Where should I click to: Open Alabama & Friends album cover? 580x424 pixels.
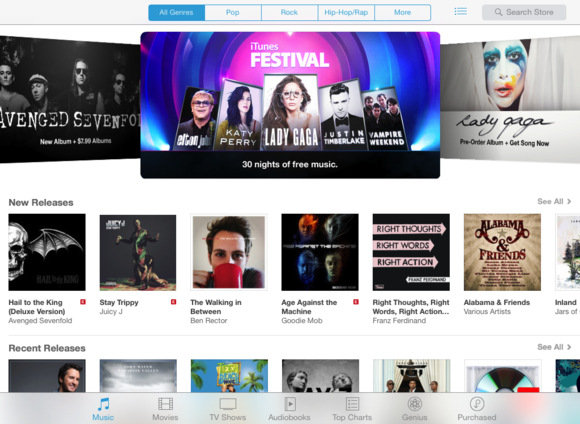[x=502, y=252]
